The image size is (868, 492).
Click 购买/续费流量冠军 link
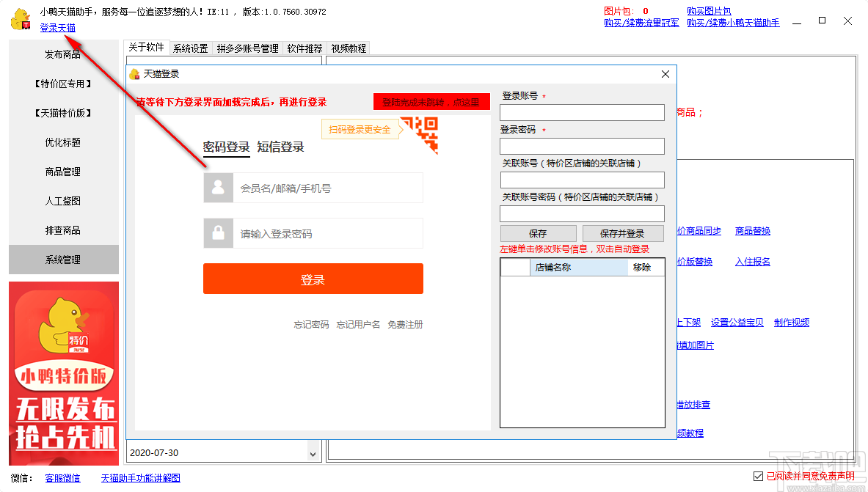pyautogui.click(x=641, y=23)
